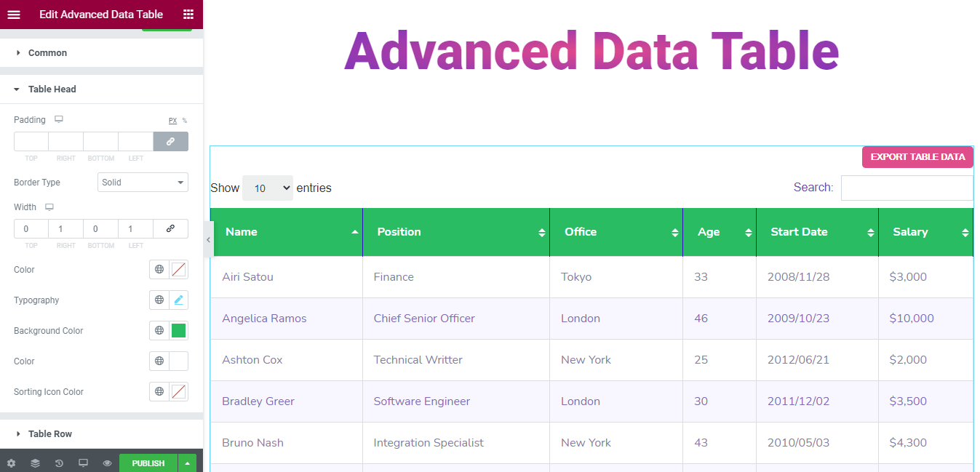Click the Padding responsive device icon

coord(59,119)
